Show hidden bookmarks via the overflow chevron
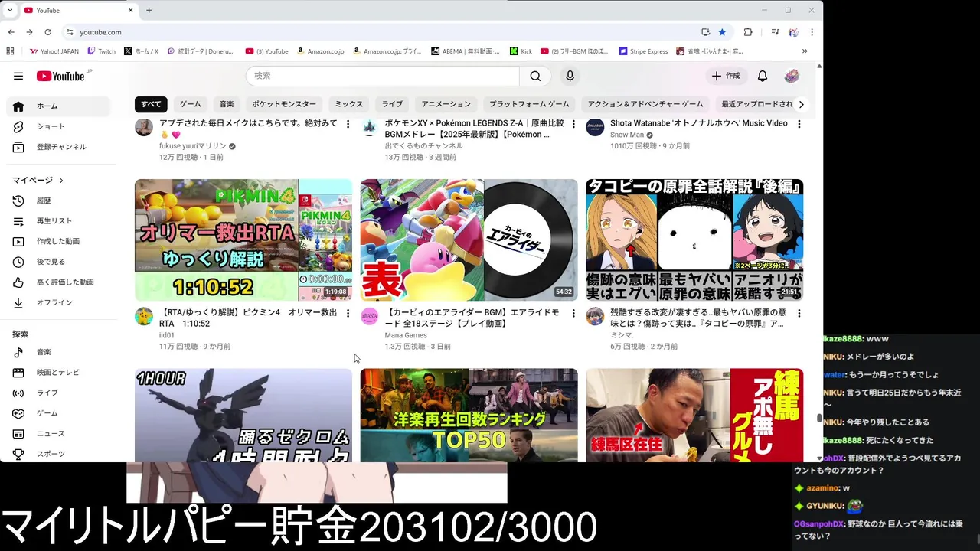 pos(805,51)
